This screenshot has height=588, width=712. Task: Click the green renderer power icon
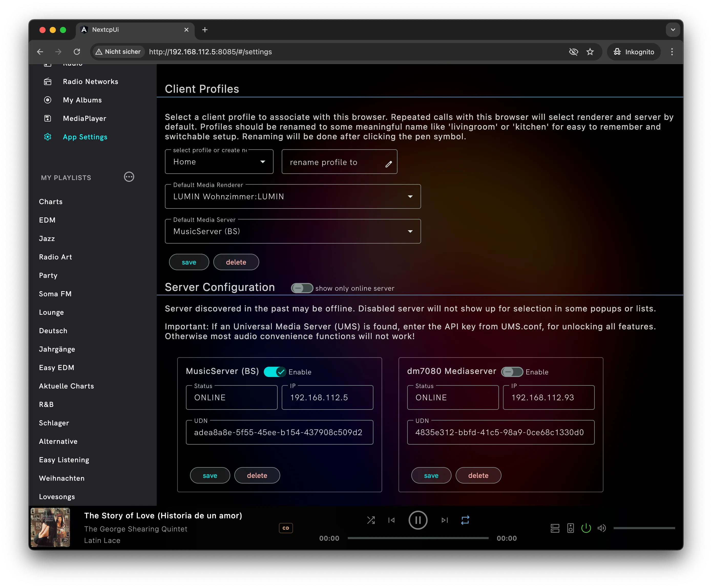tap(586, 528)
